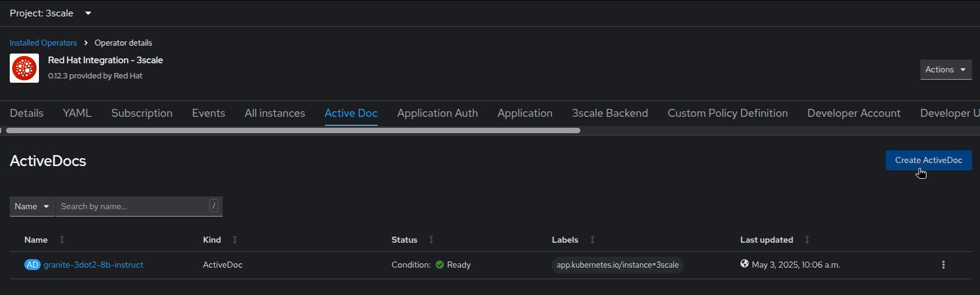Click sort arrows icon next to Kind
980x295 pixels.
[235, 240]
